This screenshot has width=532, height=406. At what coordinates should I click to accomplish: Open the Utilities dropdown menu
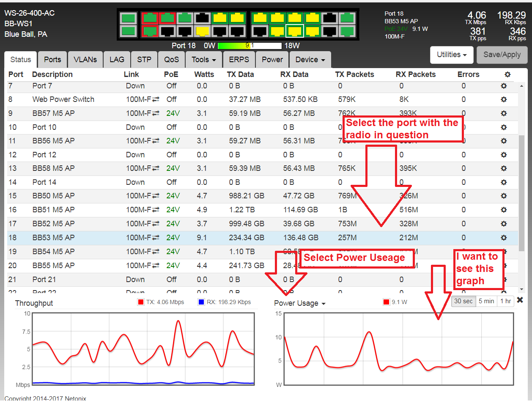451,55
